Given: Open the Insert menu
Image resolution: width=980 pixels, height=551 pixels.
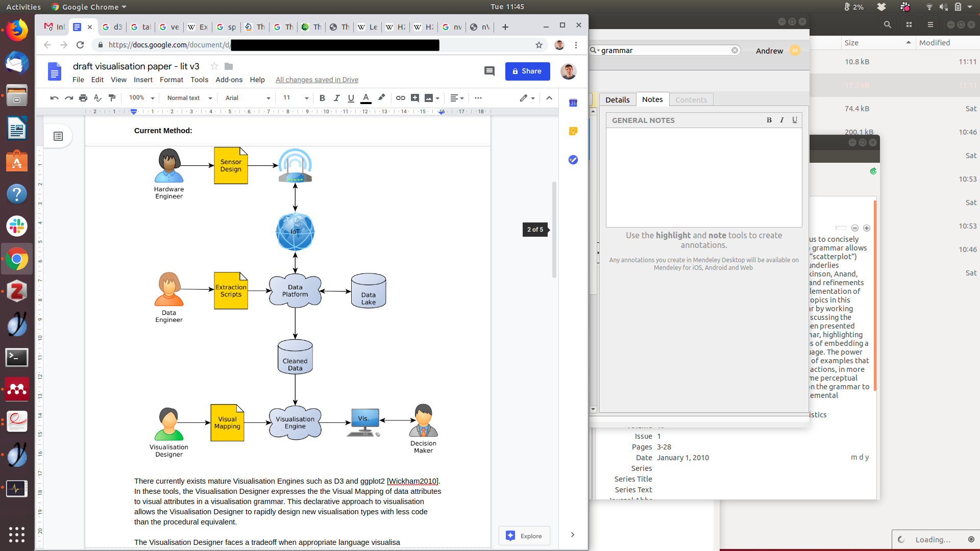Looking at the screenshot, I should point(143,80).
